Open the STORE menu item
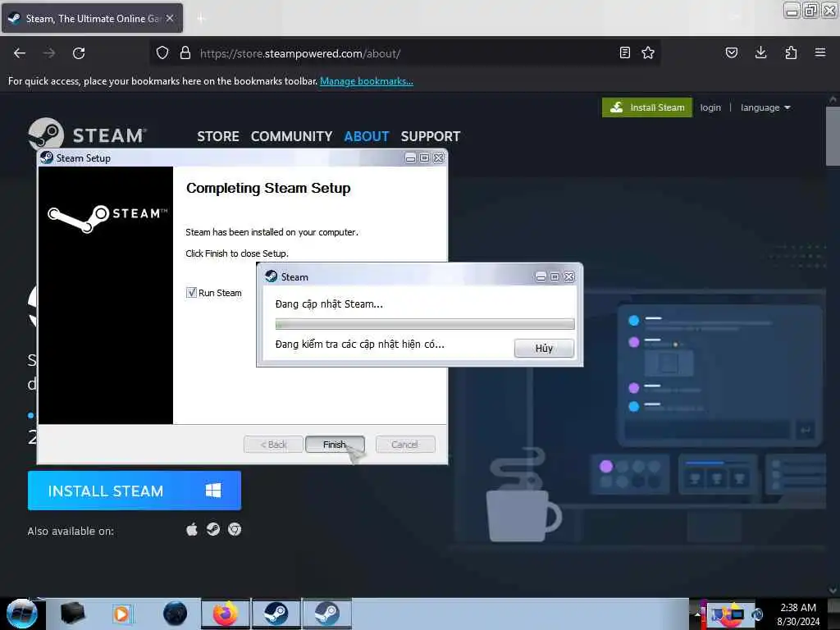Screen dimensions: 840x630 (x=218, y=137)
